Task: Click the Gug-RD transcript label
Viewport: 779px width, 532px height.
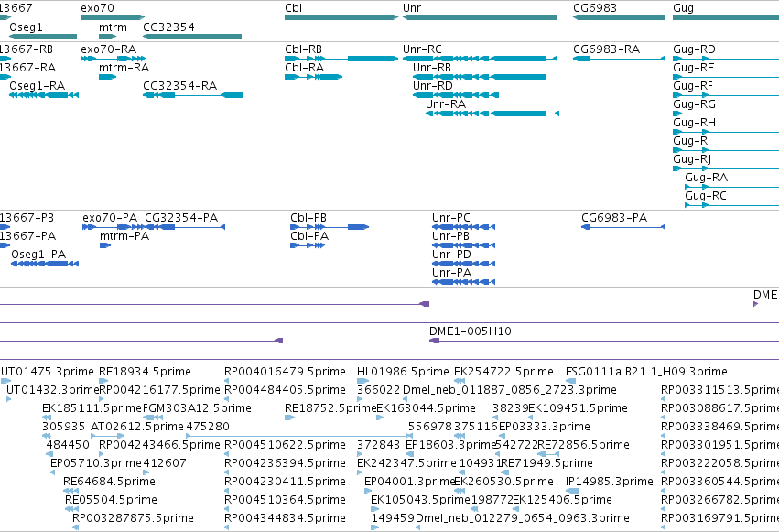Action: pos(694,49)
